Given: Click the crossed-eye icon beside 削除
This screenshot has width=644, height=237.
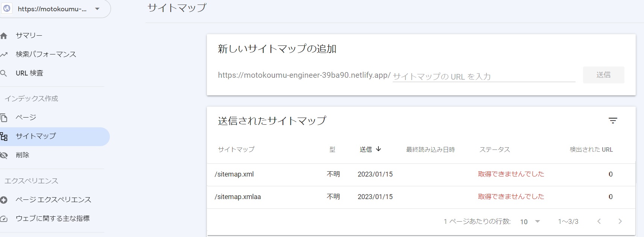Looking at the screenshot, I should pos(4,155).
